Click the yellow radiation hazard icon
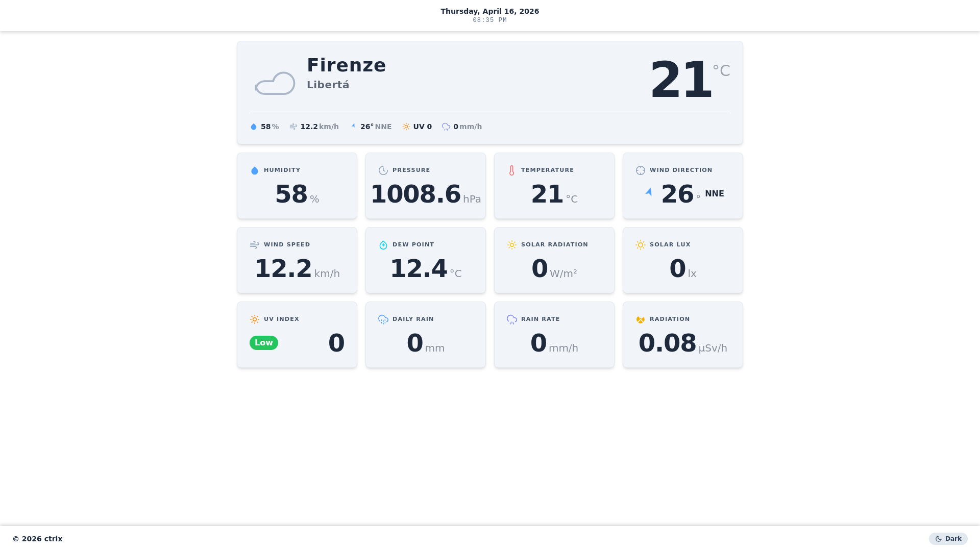 click(x=641, y=319)
